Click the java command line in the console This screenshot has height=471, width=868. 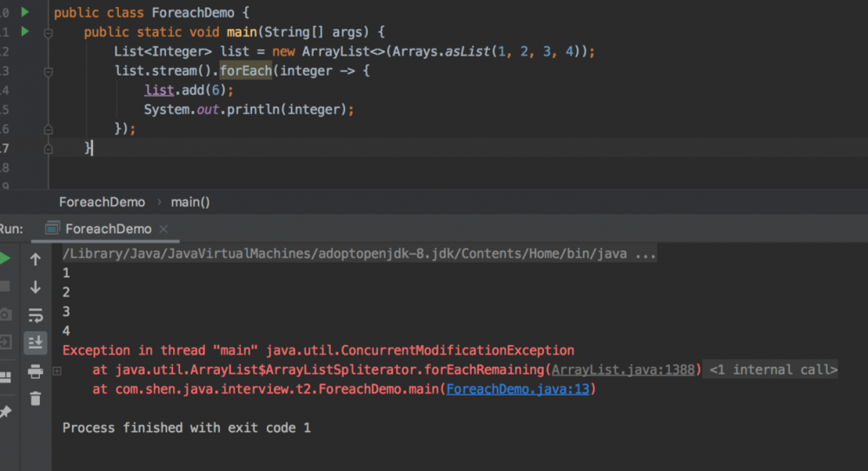(359, 254)
